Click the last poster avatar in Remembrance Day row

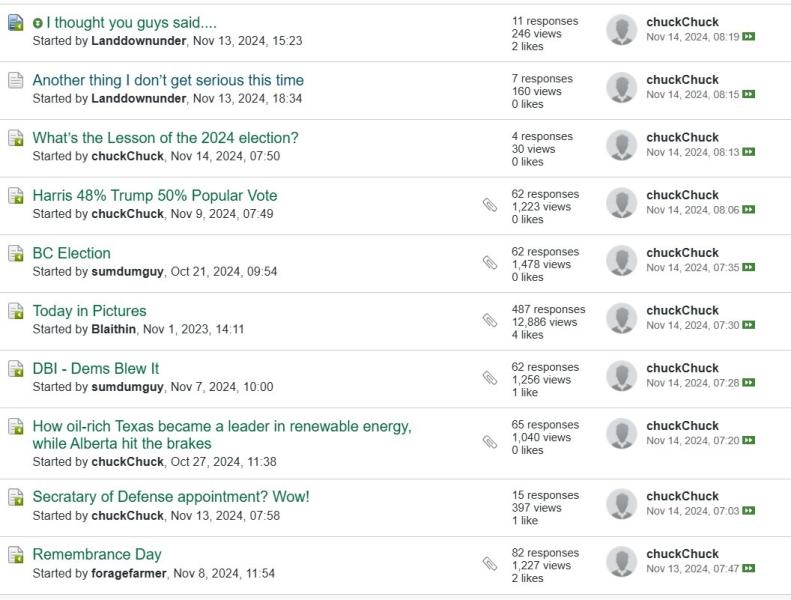point(621,562)
